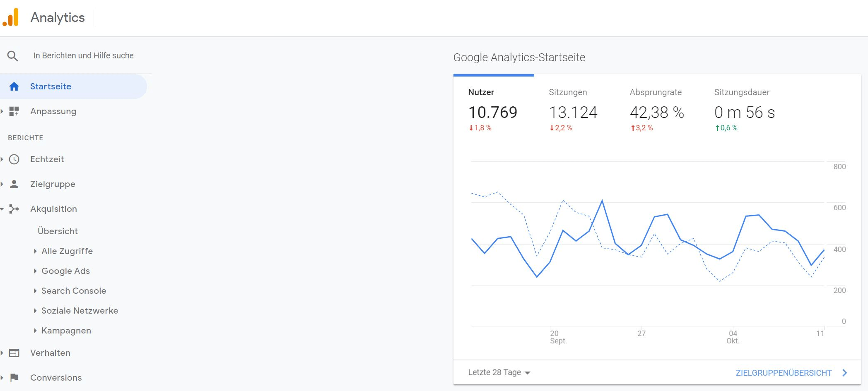Click the Sitzungsdauer value 0 m 56 s
Viewport: 868px width, 391px height.
point(745,112)
